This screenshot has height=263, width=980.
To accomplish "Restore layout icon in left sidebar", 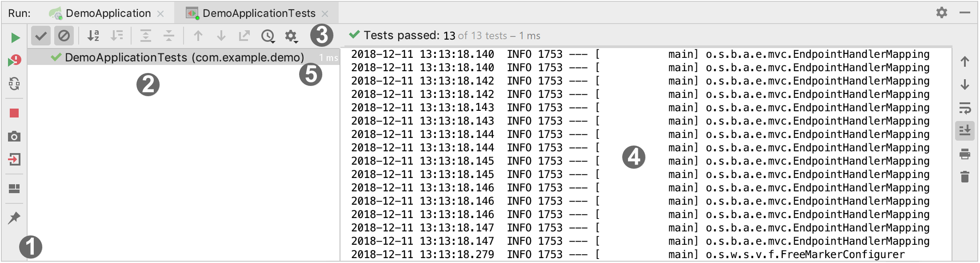I will click(14, 189).
